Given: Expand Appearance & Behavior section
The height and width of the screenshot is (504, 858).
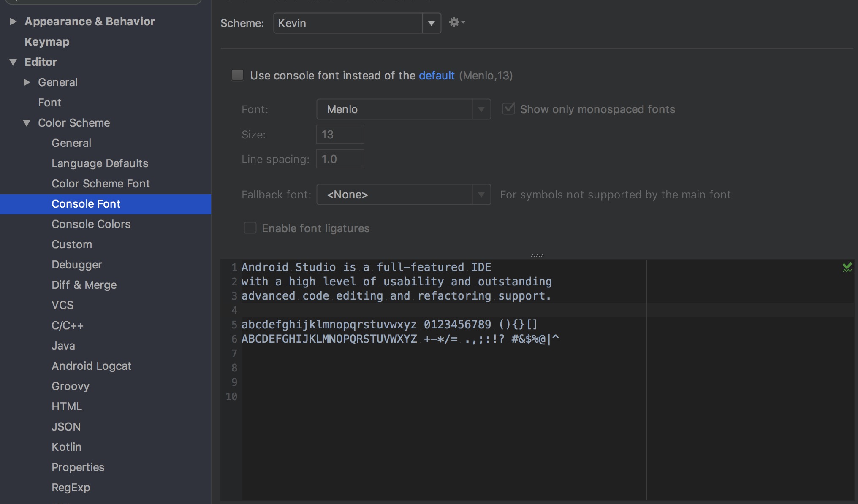Looking at the screenshot, I should tap(13, 22).
